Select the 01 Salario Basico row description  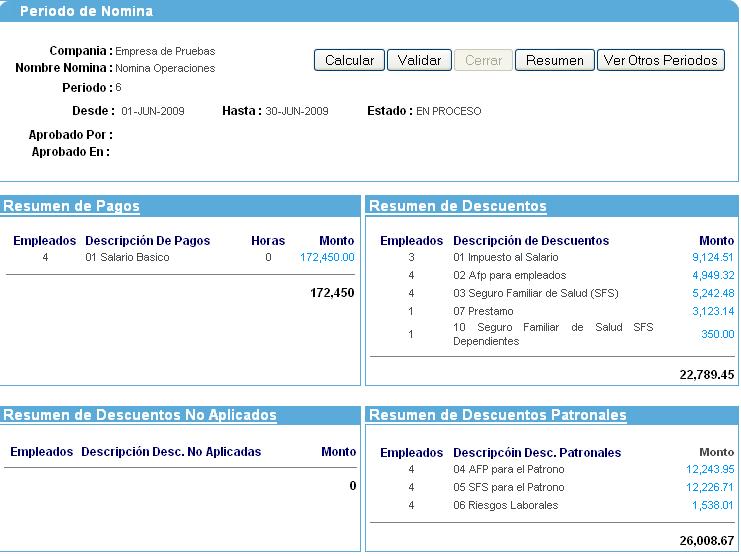127,257
